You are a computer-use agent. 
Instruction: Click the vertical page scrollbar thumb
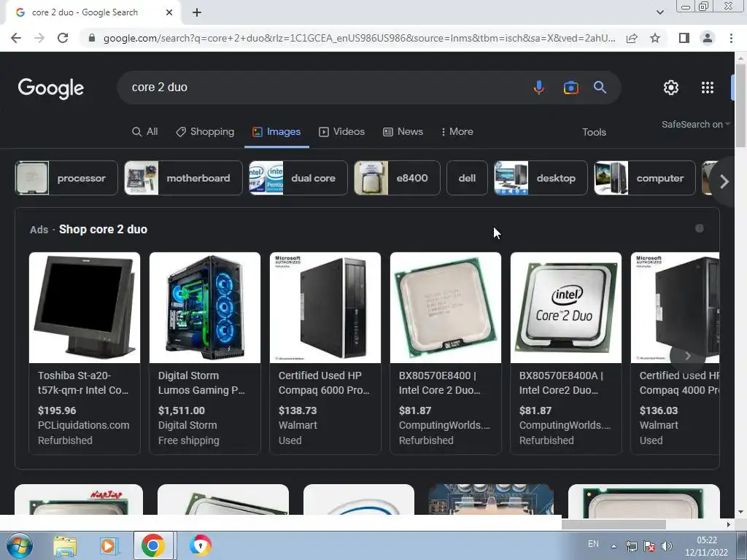pyautogui.click(x=741, y=106)
